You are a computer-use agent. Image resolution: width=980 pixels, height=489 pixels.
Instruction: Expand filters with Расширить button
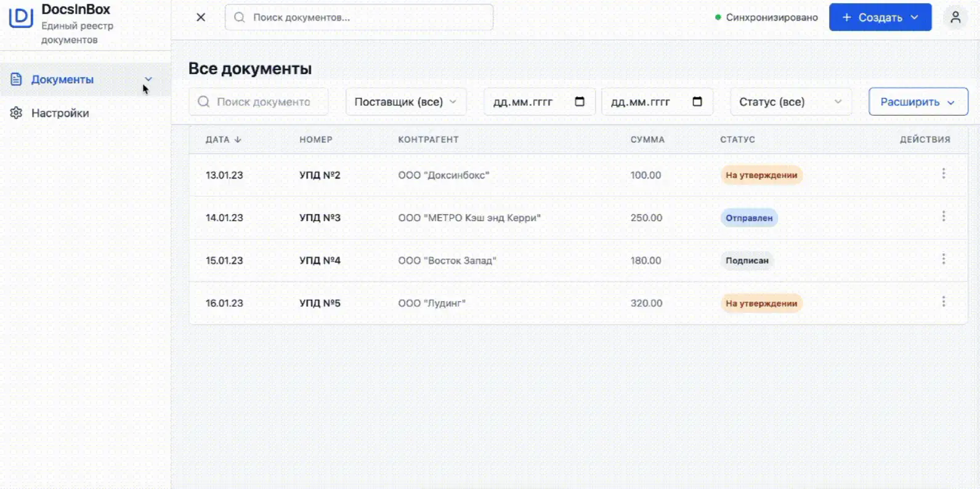(918, 102)
